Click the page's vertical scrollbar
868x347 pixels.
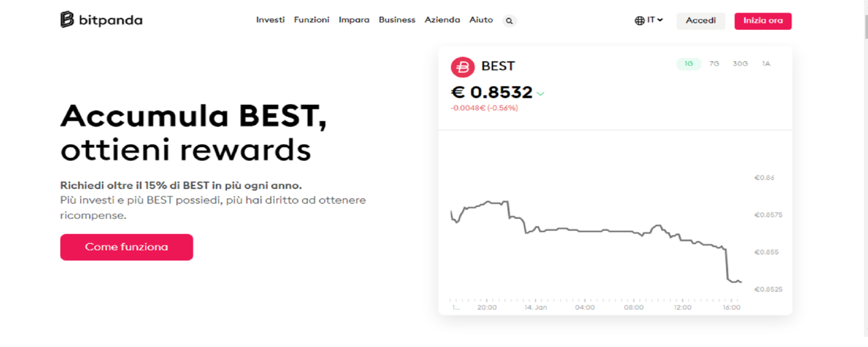866,27
